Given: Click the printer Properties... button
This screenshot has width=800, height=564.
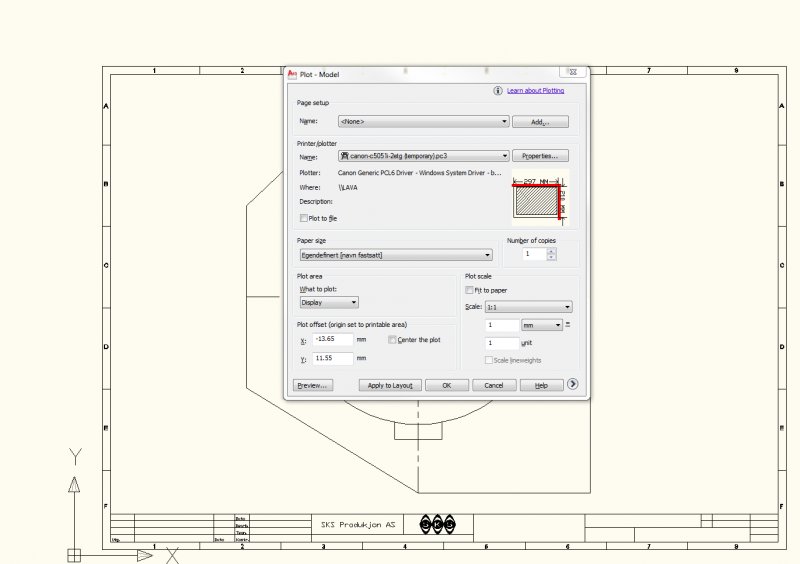Looking at the screenshot, I should click(540, 156).
